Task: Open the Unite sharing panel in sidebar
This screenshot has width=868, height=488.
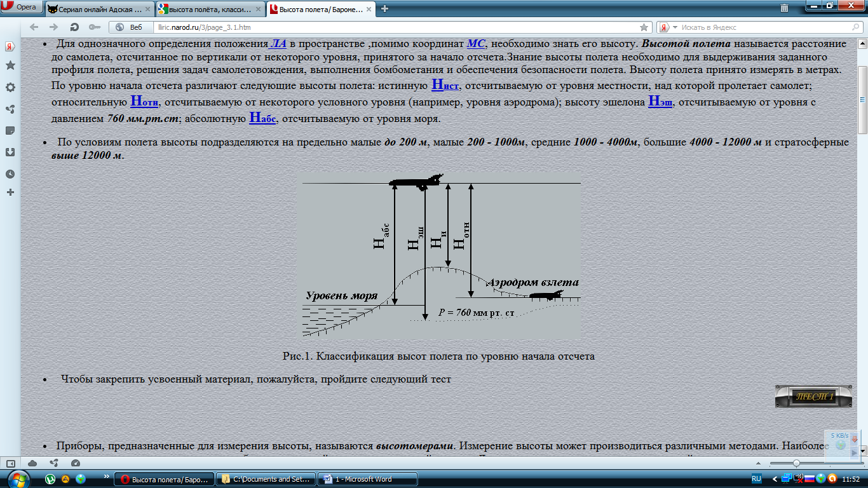Action: 10,109
